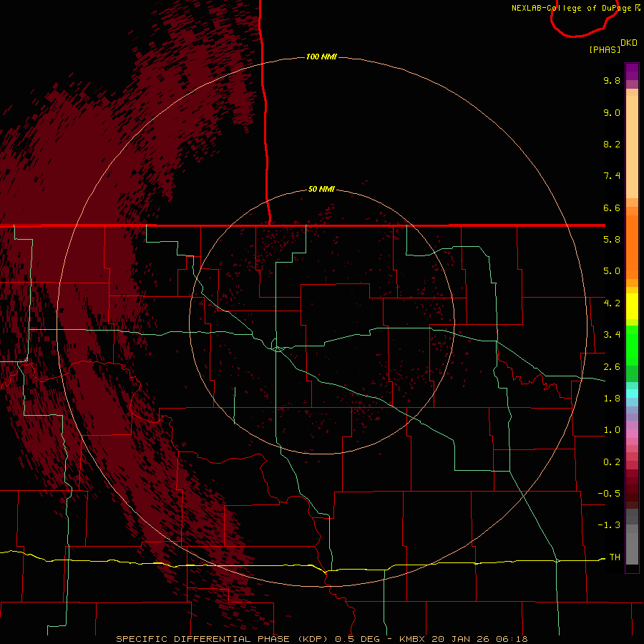The width and height of the screenshot is (644, 644).
Task: Click the [PHAS] units label
Action: [x=605, y=49]
